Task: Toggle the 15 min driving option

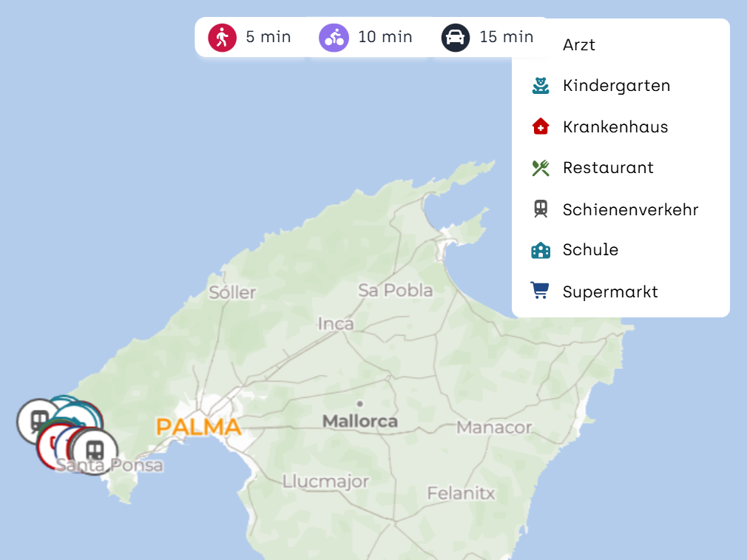Action: click(488, 37)
